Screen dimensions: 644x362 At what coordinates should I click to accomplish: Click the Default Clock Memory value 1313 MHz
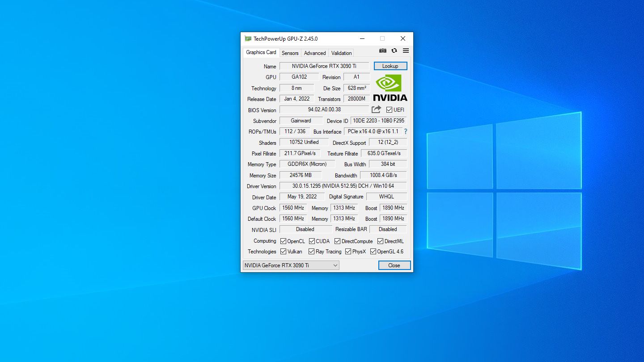point(344,219)
